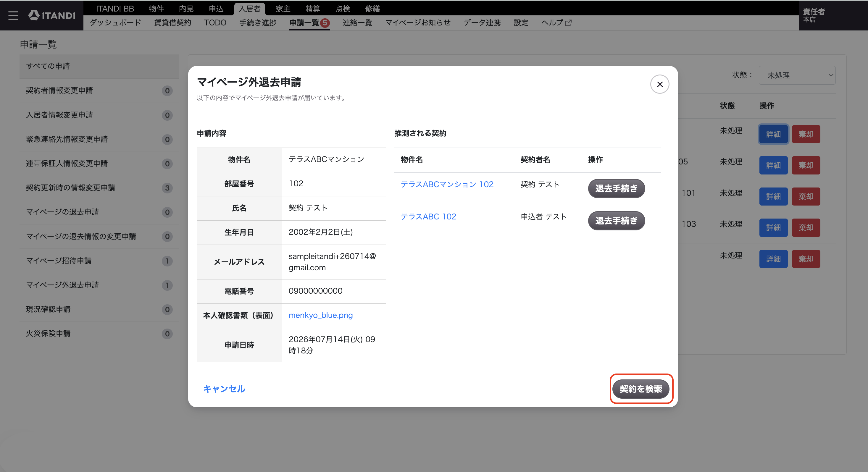868x472 pixels.
Task: Open ダッシュボード in the sub menu
Action: point(115,22)
